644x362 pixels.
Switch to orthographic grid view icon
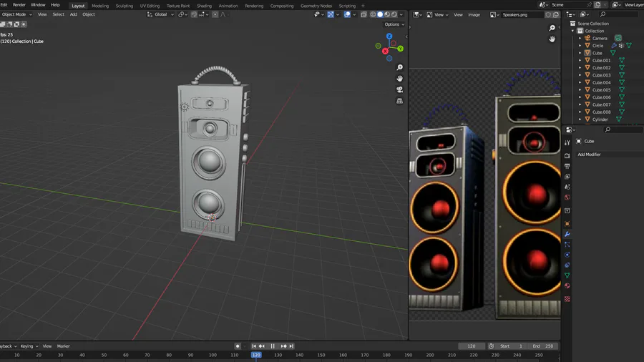[x=399, y=101]
